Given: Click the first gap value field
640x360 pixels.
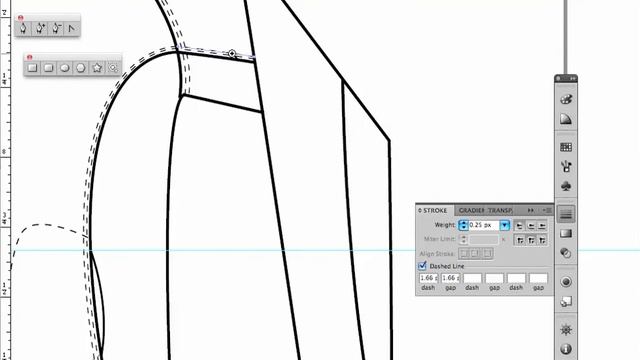Looking at the screenshot, I should coord(450,278).
